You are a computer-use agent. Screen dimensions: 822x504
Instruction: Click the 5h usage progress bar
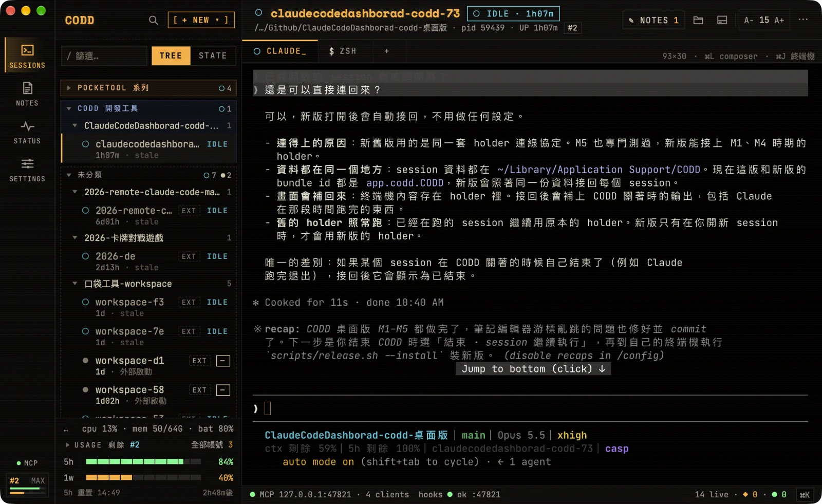tap(143, 461)
